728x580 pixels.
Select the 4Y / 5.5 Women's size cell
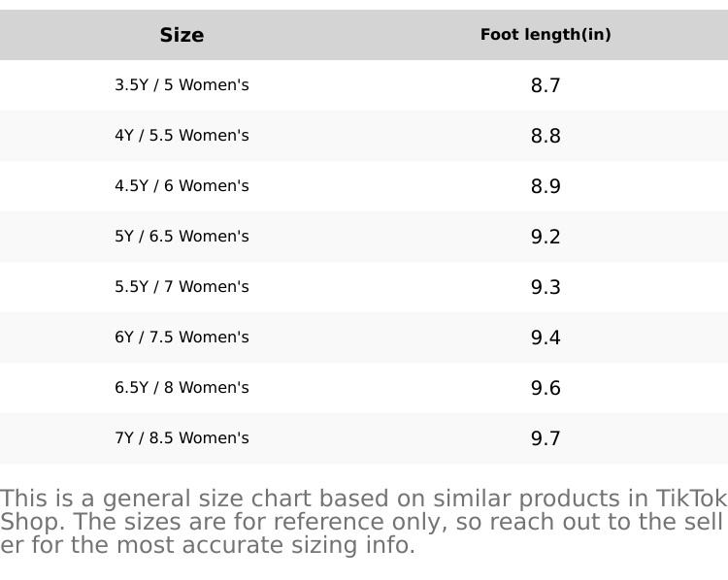click(x=182, y=136)
